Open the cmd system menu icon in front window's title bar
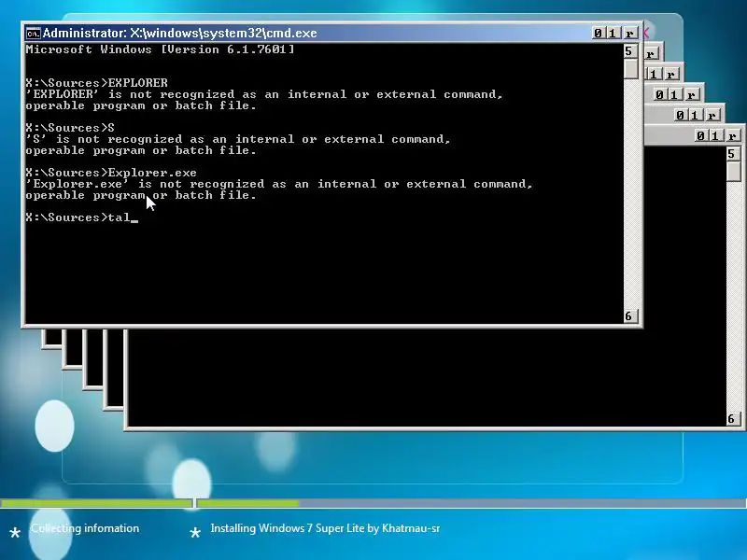 [x=33, y=34]
